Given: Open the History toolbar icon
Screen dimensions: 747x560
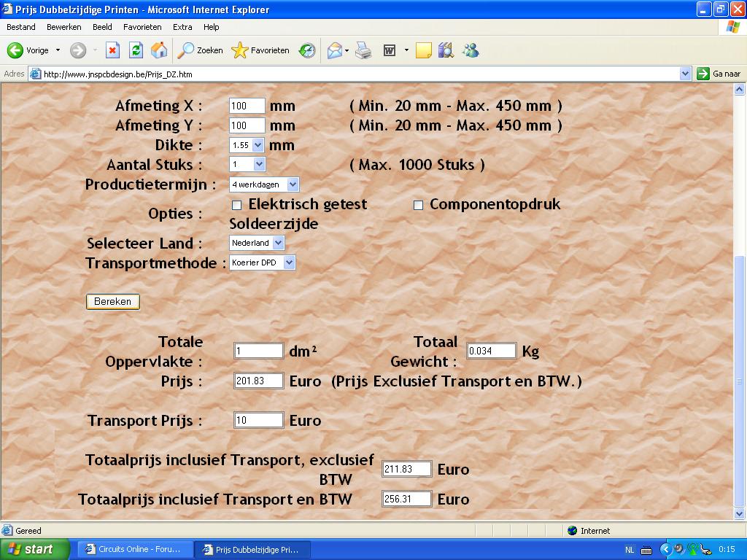Looking at the screenshot, I should coord(307,50).
